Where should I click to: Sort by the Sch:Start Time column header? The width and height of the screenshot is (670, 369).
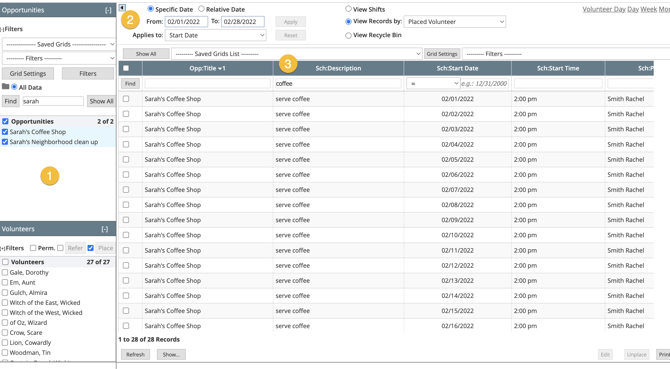pyautogui.click(x=558, y=68)
